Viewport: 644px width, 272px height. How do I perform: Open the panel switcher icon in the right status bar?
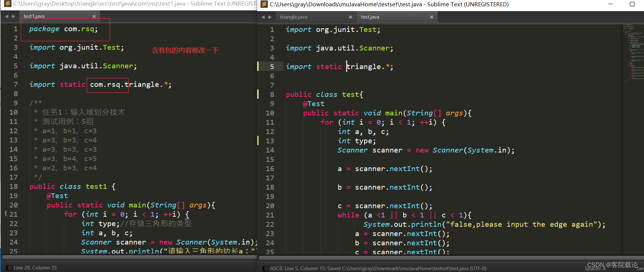(x=265, y=268)
